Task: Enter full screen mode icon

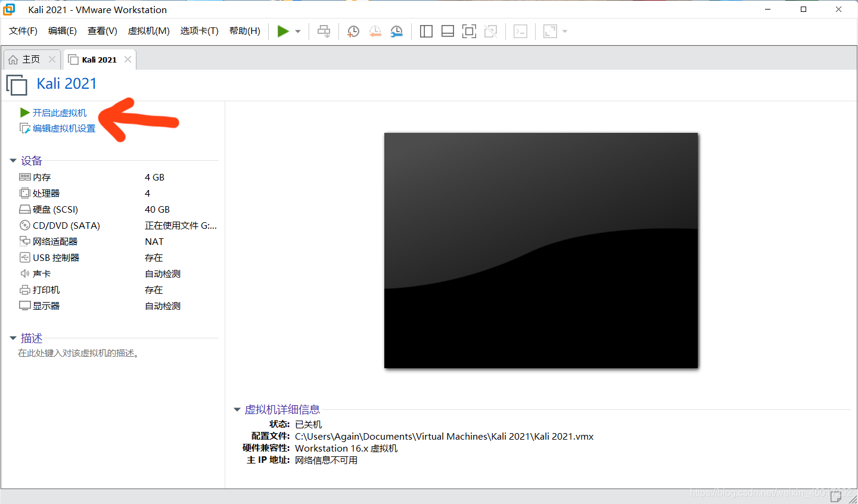Action: coord(469,32)
